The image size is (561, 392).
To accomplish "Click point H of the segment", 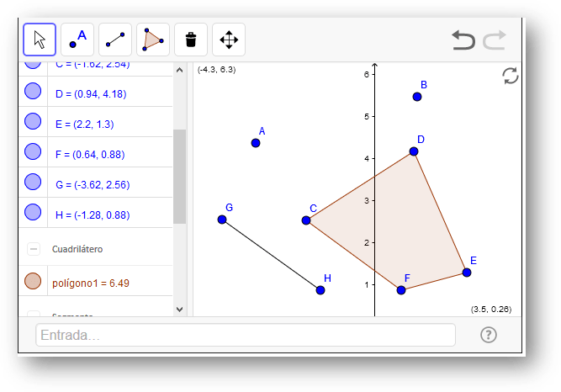I will pyautogui.click(x=320, y=290).
